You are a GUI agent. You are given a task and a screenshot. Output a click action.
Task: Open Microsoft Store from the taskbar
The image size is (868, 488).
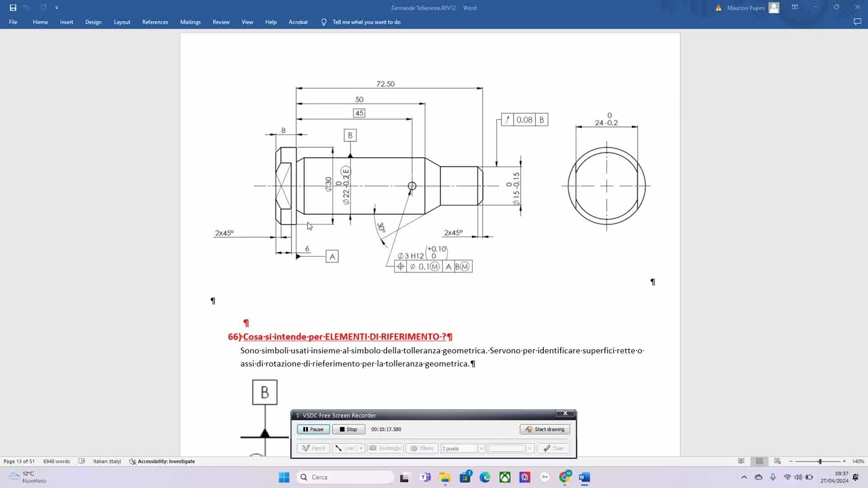tap(465, 477)
